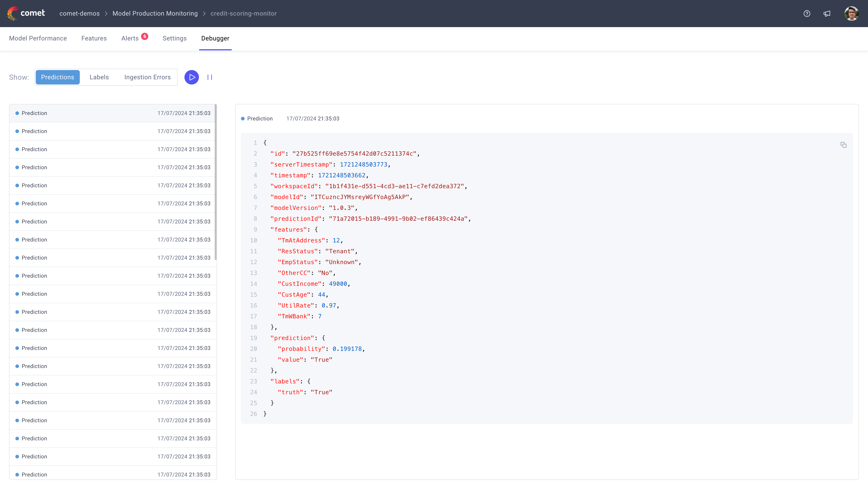
Task: Open Model Production Monitoring breadcrumb link
Action: point(155,14)
